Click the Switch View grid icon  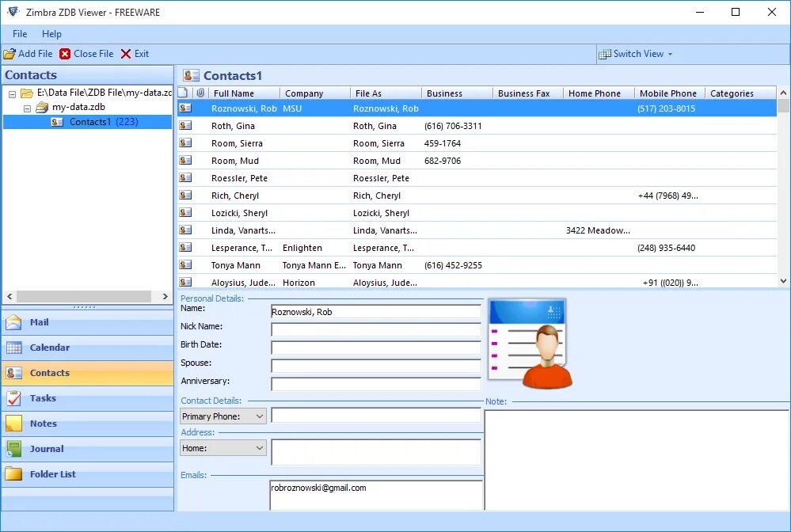point(604,54)
